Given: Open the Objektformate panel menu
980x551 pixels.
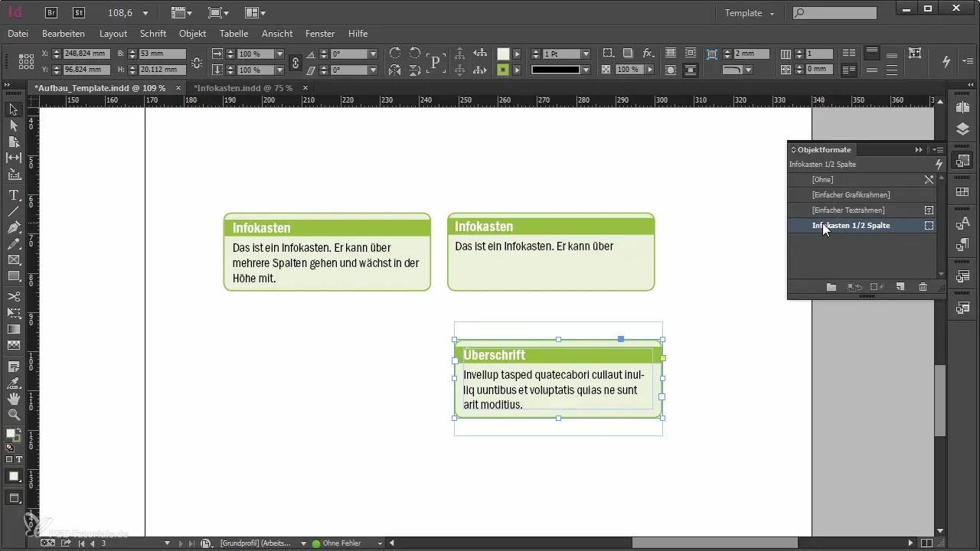Looking at the screenshot, I should 938,150.
